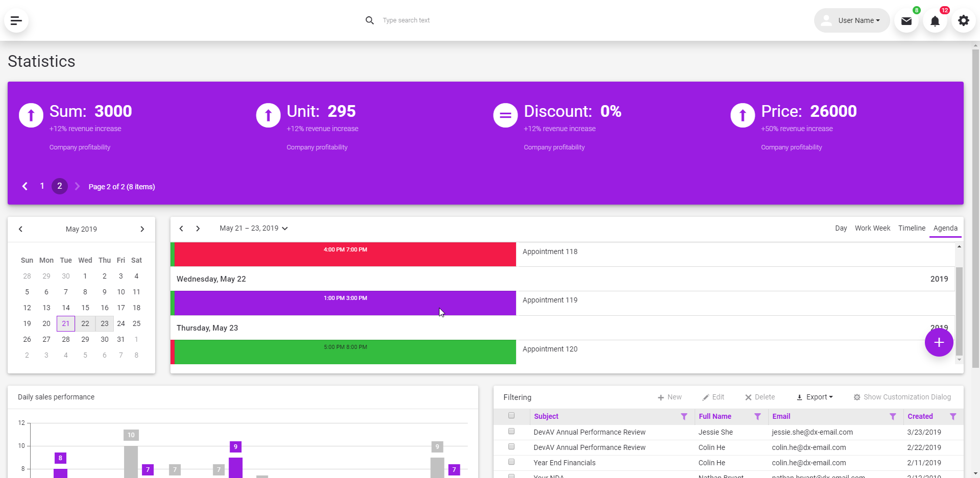
Task: Click the purple Appointment 119 time block
Action: point(345,303)
